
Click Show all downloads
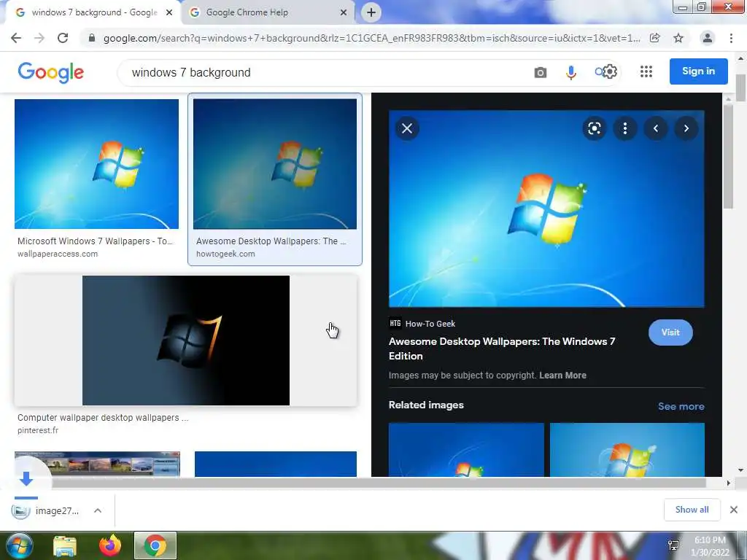pyautogui.click(x=692, y=510)
